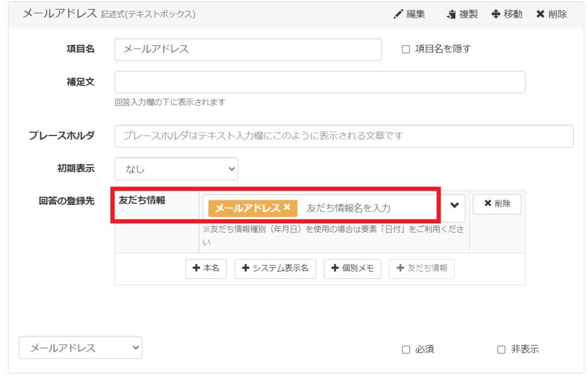Click the pencil 編集 edit icon

click(399, 14)
